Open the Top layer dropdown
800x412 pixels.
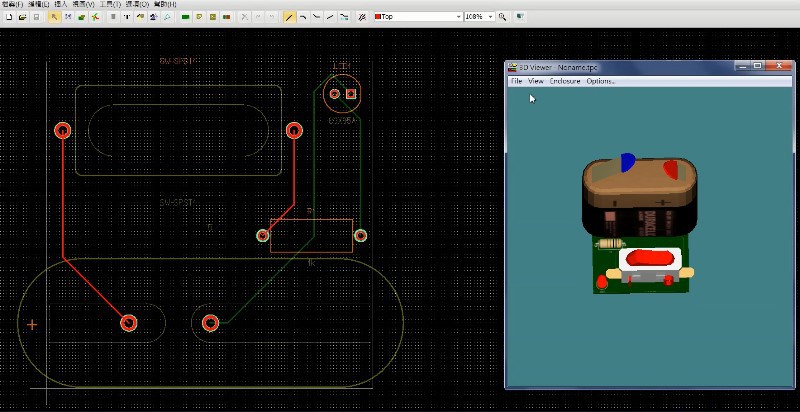pos(459,17)
